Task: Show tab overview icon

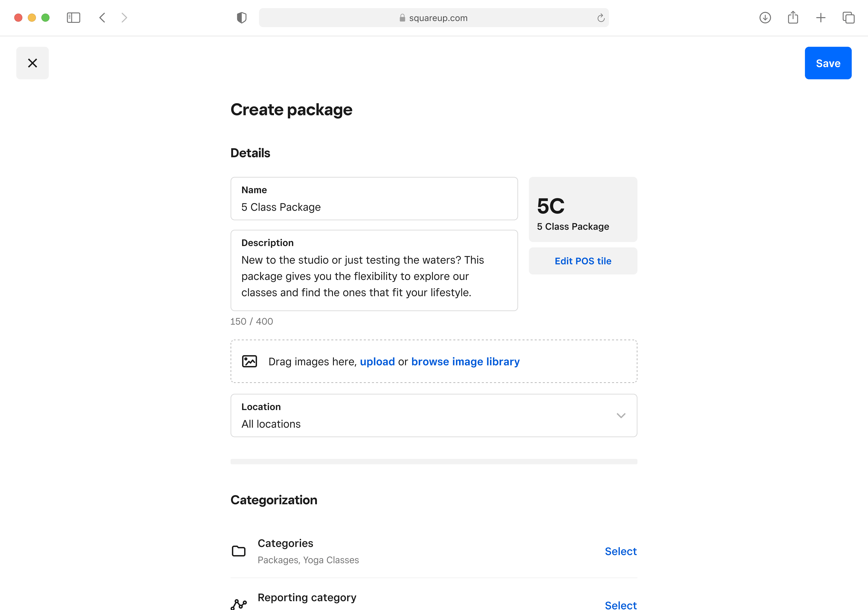Action: click(848, 18)
